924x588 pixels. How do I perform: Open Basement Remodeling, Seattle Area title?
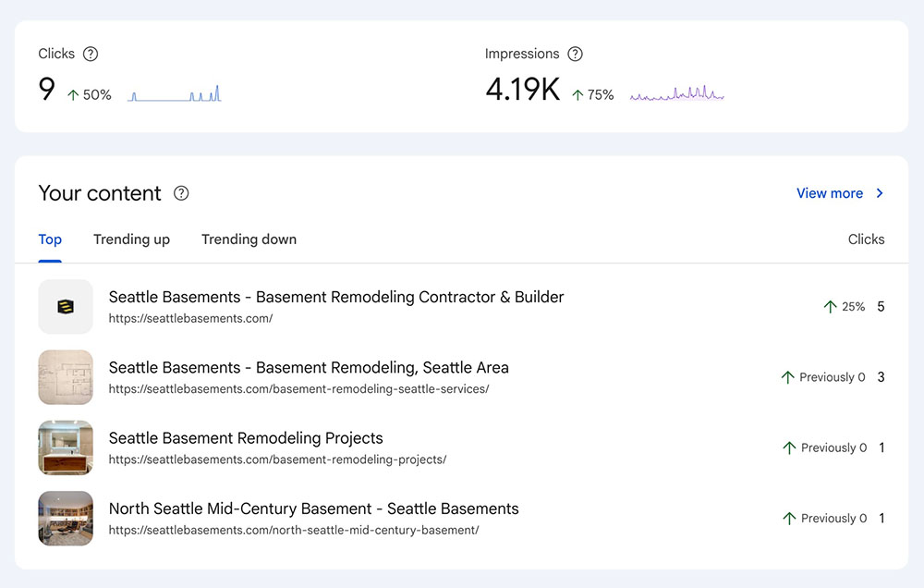pos(309,367)
